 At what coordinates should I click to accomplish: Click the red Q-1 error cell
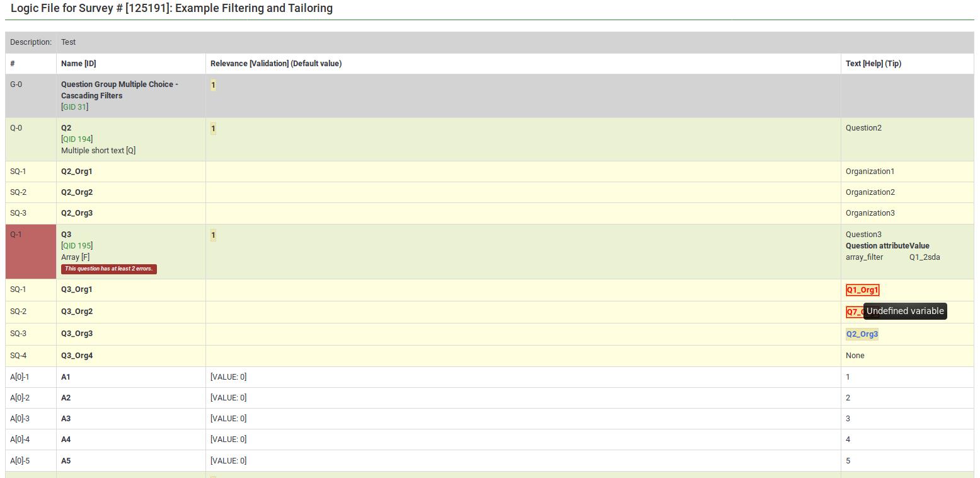30,252
